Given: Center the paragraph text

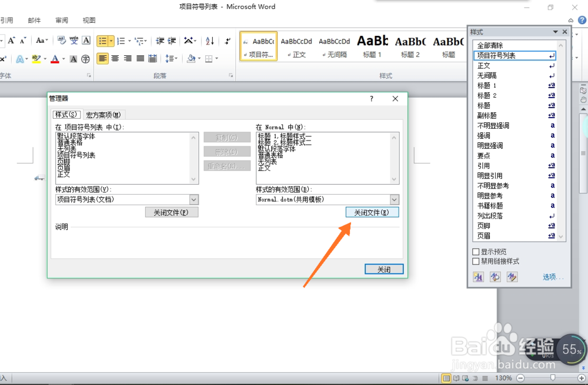Looking at the screenshot, I should tap(115, 58).
